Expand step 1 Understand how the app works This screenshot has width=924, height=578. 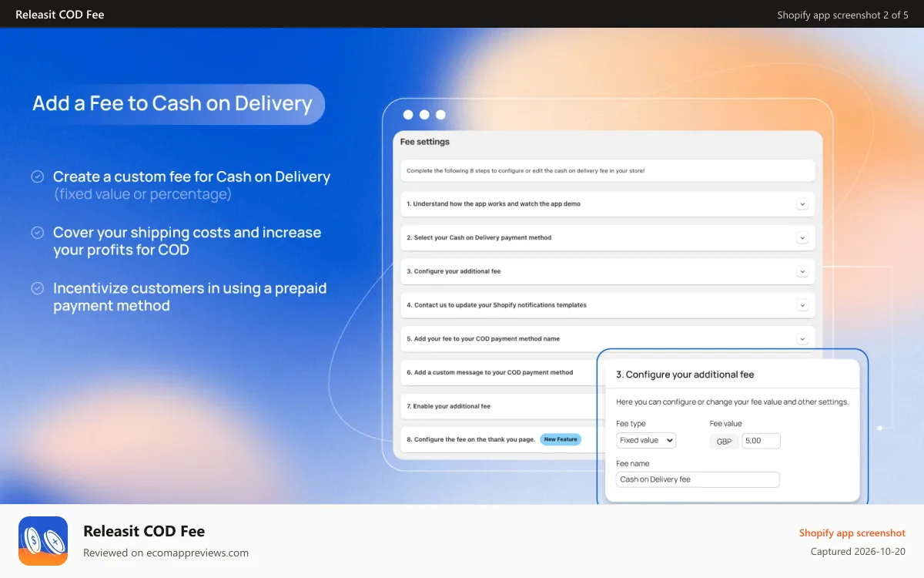(x=802, y=204)
